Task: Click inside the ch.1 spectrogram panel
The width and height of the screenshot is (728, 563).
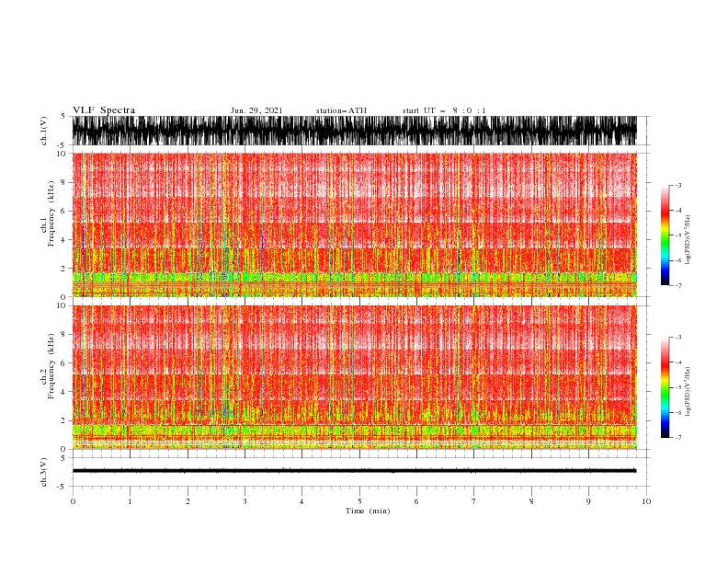Action: (354, 224)
